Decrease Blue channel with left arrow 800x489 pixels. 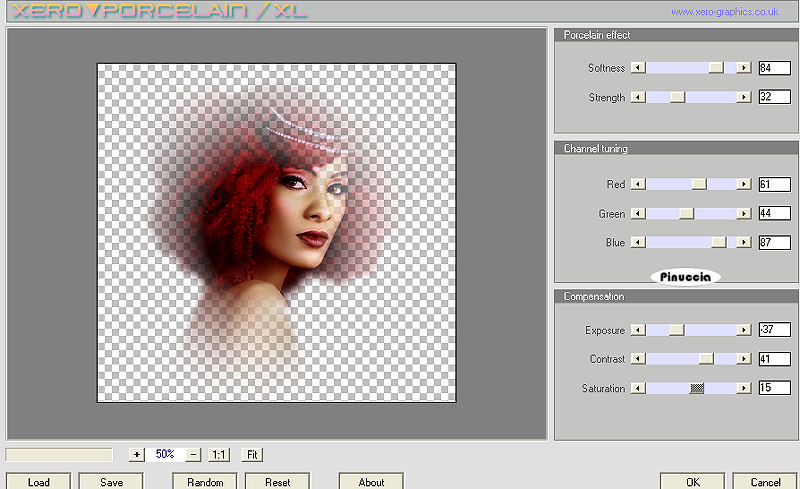click(x=638, y=242)
